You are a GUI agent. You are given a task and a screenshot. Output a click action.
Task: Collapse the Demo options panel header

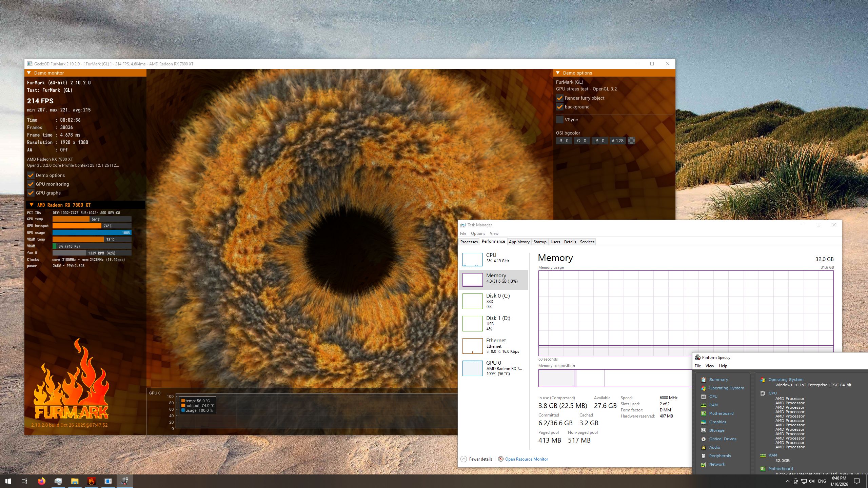pyautogui.click(x=558, y=73)
